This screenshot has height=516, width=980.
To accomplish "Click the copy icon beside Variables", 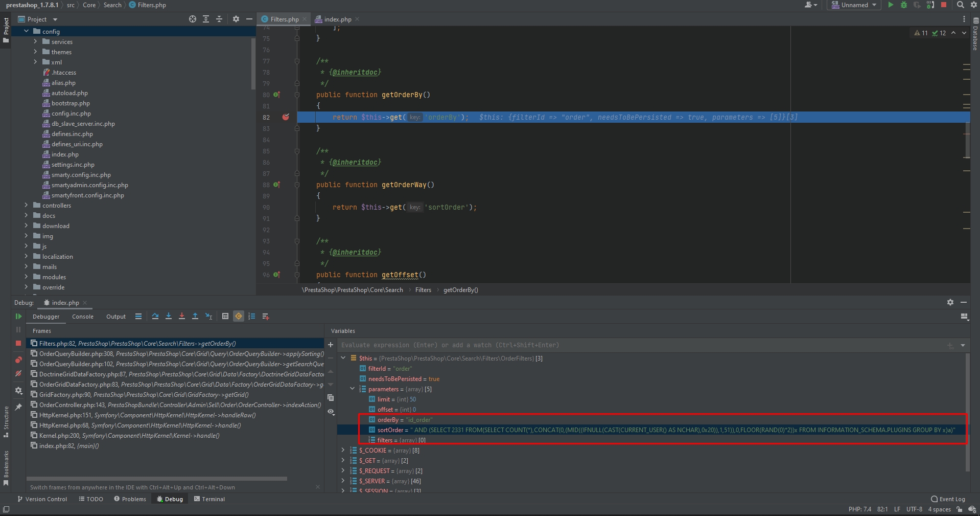I will click(x=331, y=397).
